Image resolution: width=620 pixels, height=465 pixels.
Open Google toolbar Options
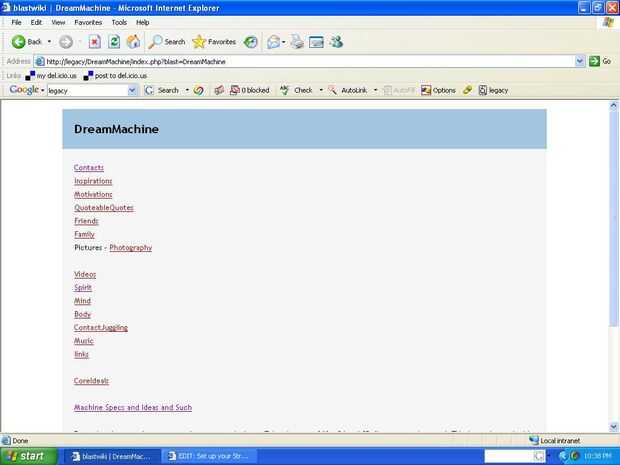pyautogui.click(x=438, y=91)
